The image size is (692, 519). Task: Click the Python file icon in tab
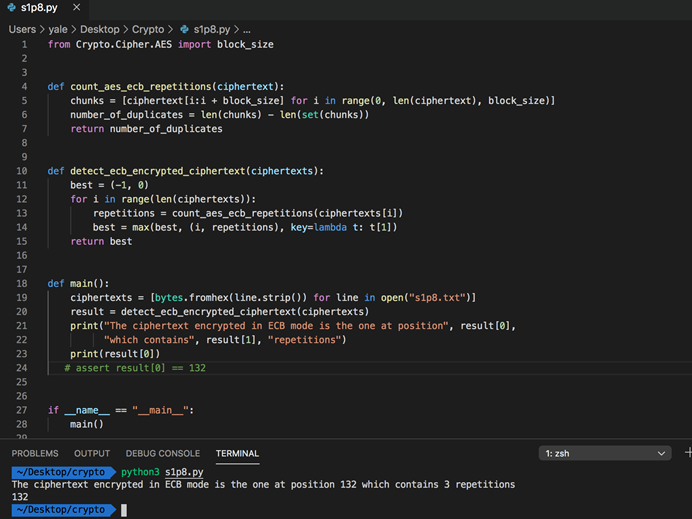[11, 8]
